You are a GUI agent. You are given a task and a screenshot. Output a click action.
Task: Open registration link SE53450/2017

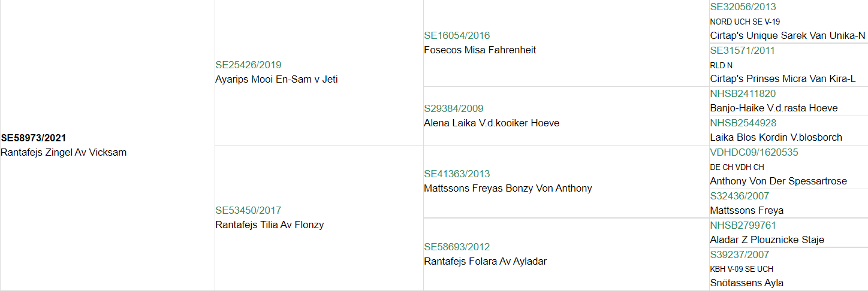tap(248, 210)
